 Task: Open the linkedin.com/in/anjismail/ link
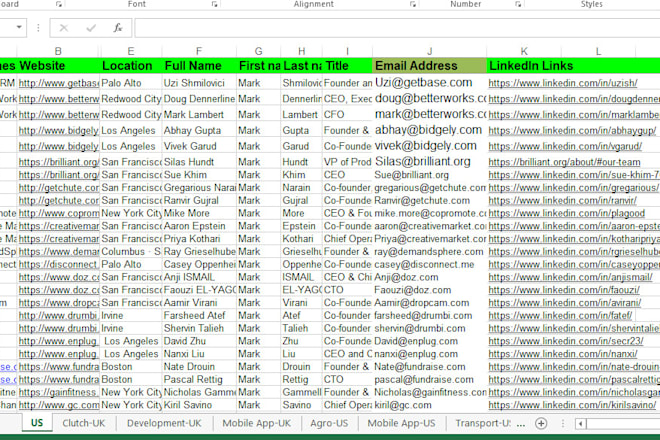(x=570, y=277)
